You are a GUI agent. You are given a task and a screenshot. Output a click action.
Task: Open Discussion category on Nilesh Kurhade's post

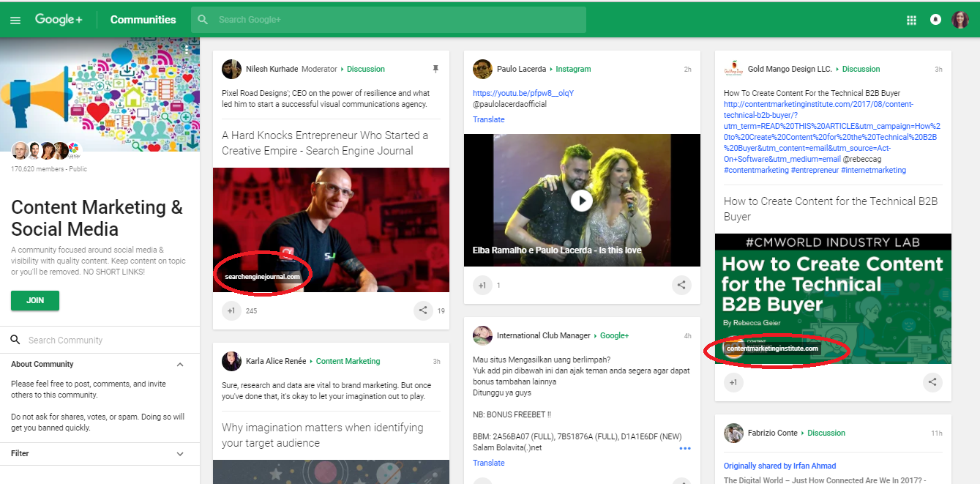click(x=366, y=69)
